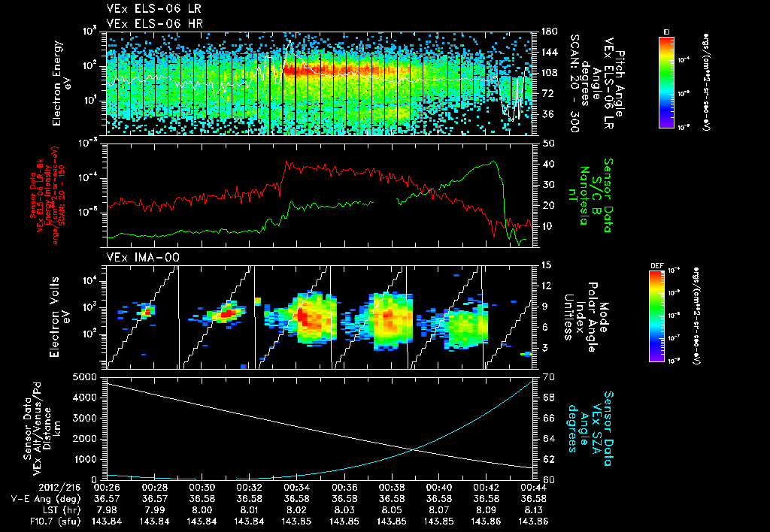Click the '15' polar index axis tick
Image resolution: width=770 pixels, height=532 pixels.
pyautogui.click(x=546, y=265)
